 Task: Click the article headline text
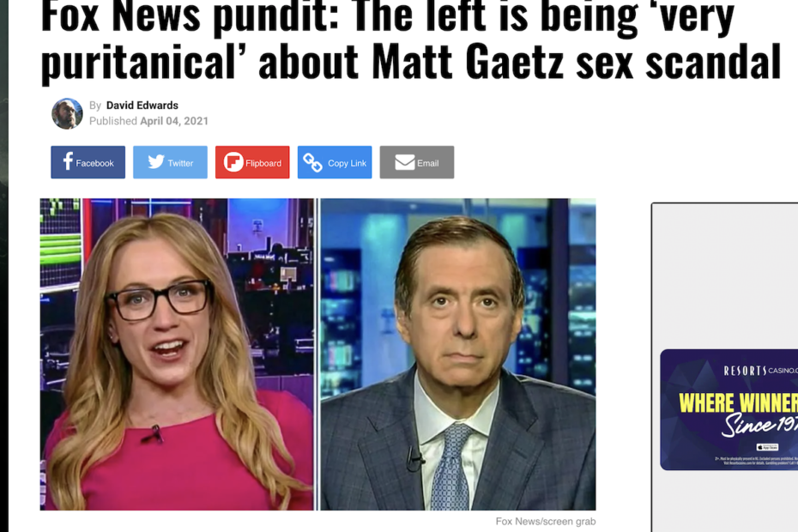[410, 39]
